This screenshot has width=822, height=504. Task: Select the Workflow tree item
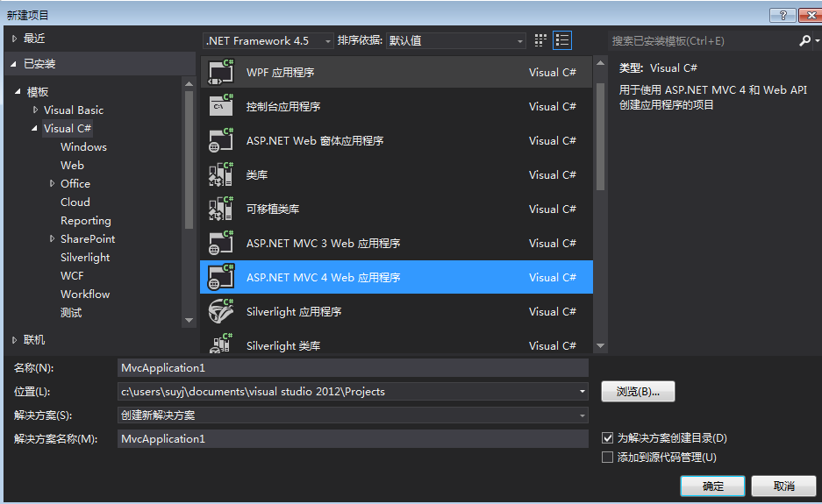[85, 294]
